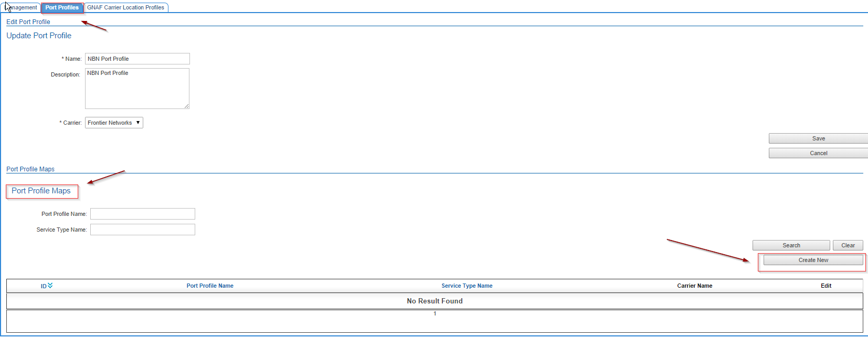Select page 1 in table pagination

(435, 313)
